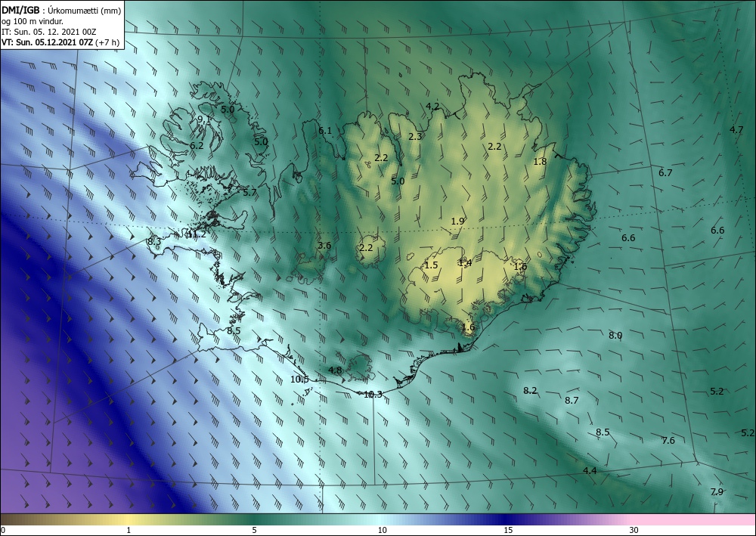This screenshot has width=756, height=536.
Task: Click the 'og 100 m vindur.' subtitle text
Action: pyautogui.click(x=33, y=21)
